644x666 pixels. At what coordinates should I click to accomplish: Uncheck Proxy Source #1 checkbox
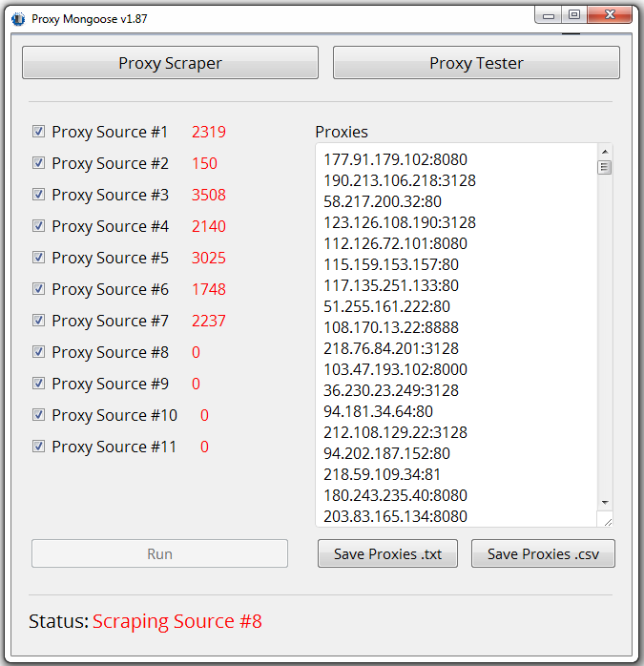39,132
